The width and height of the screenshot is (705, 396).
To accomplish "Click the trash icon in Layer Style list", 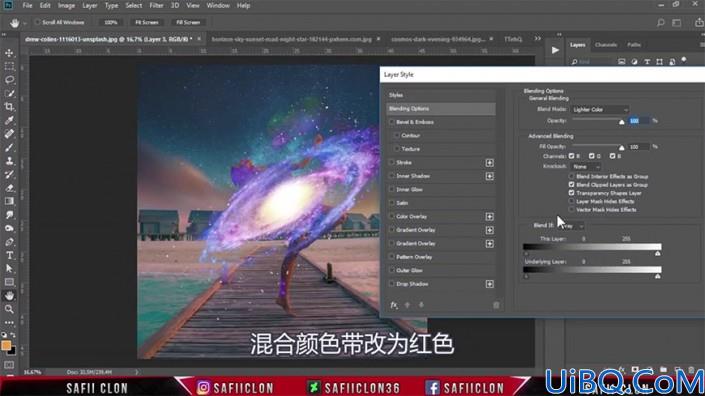I will 496,305.
